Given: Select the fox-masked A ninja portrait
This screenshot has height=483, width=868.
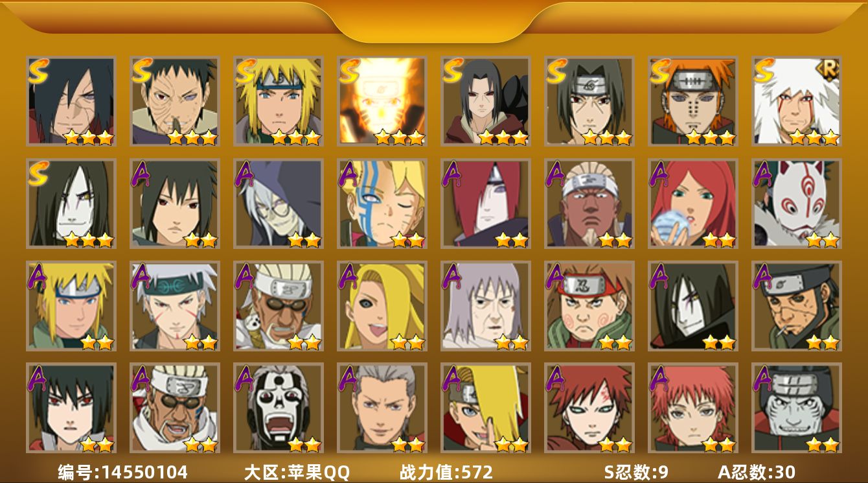Looking at the screenshot, I should (796, 203).
